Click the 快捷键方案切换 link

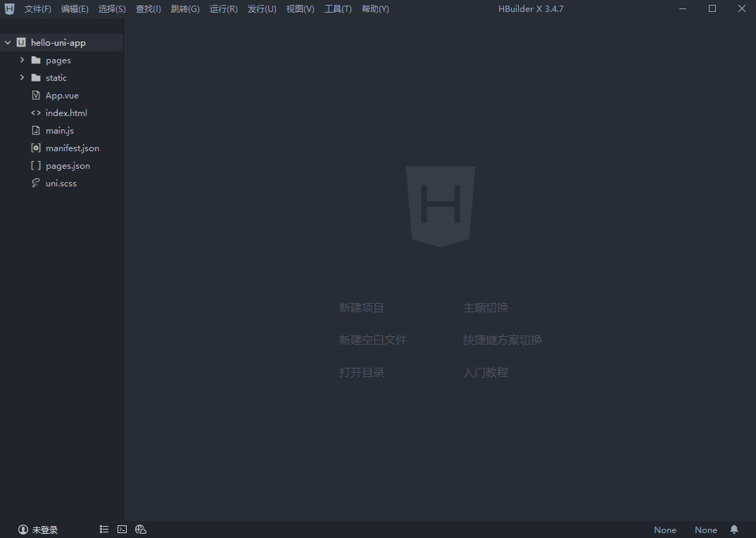pyautogui.click(x=503, y=340)
